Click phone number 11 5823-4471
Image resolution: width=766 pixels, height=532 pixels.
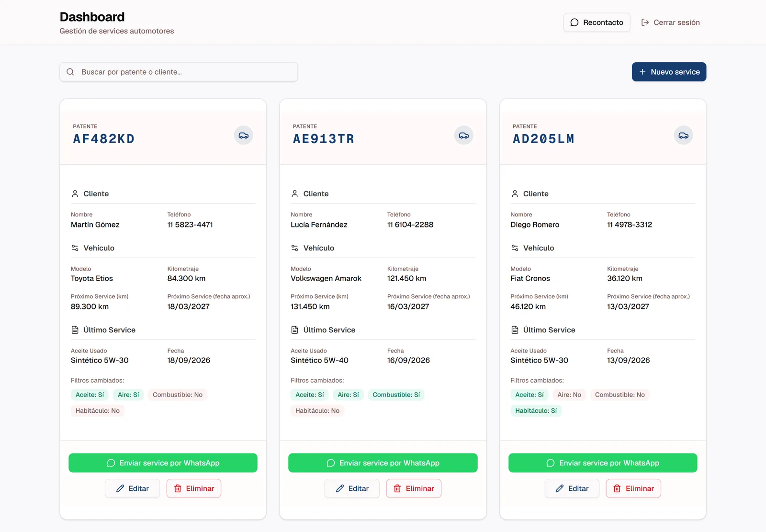[190, 225]
